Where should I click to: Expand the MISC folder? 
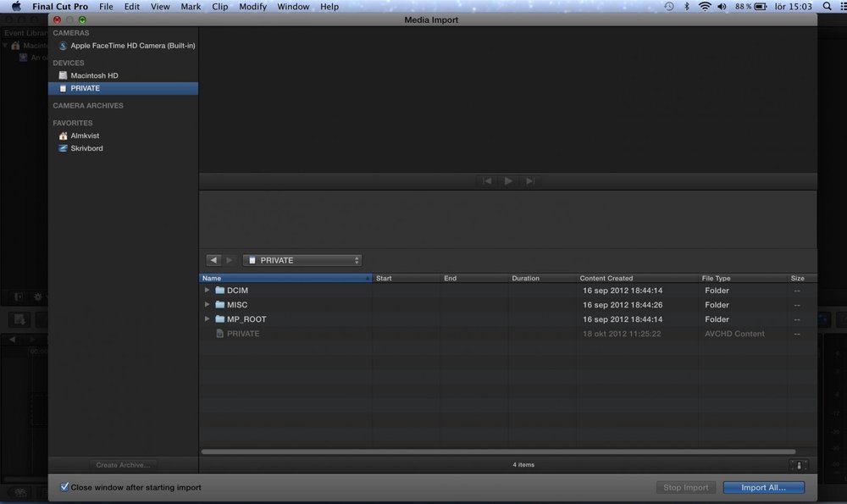(x=208, y=305)
